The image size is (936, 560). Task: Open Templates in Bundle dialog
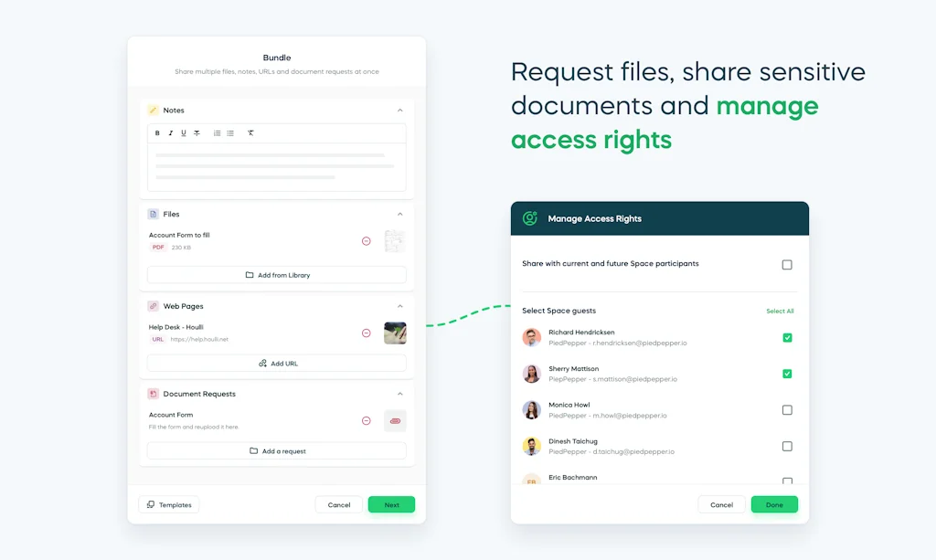169,504
